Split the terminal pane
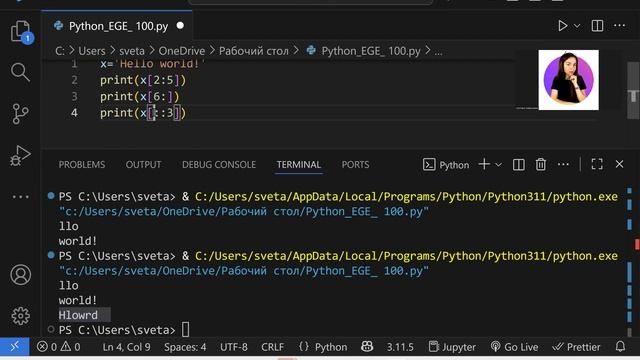The width and height of the screenshot is (640, 360). point(519,164)
